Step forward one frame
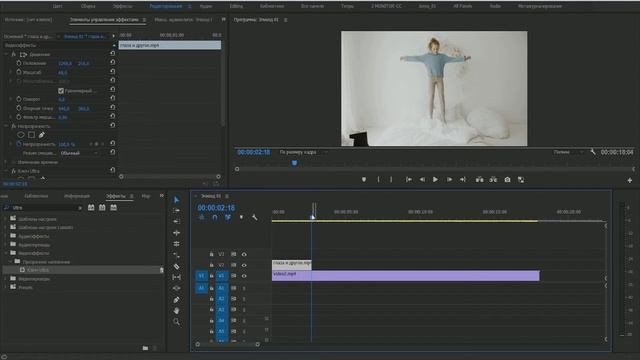The height and width of the screenshot is (360, 640). [x=449, y=180]
